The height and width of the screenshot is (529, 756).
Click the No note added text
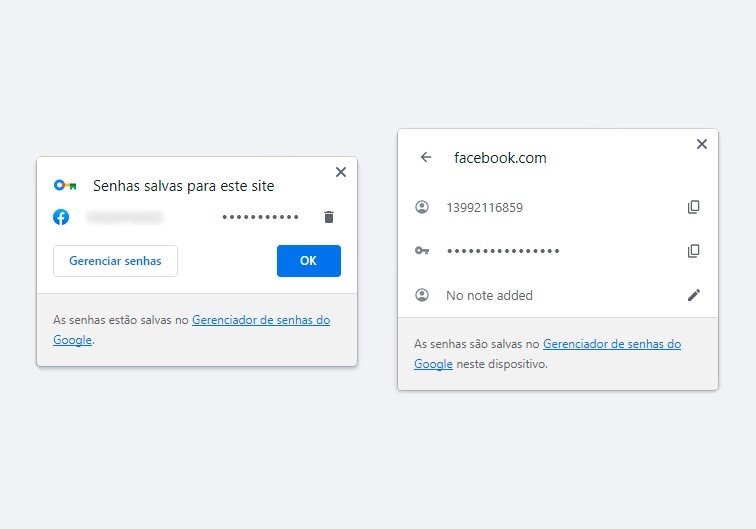489,295
